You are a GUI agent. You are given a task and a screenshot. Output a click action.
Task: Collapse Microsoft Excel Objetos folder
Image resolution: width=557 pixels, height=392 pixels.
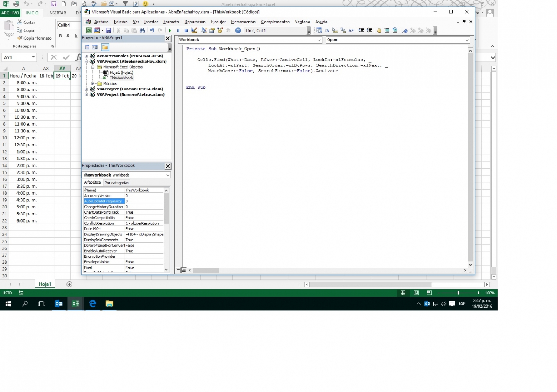pos(92,67)
